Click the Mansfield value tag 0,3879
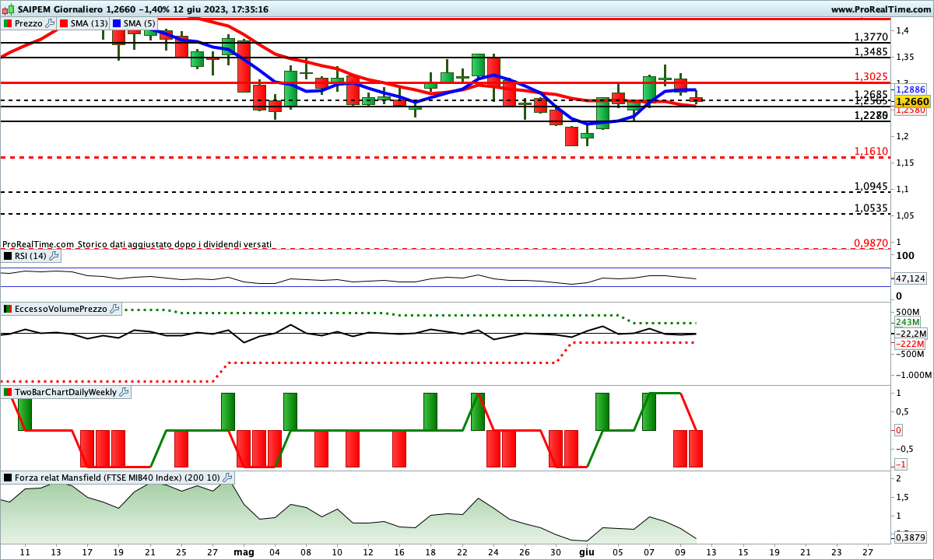This screenshot has height=560, width=934. tap(910, 537)
